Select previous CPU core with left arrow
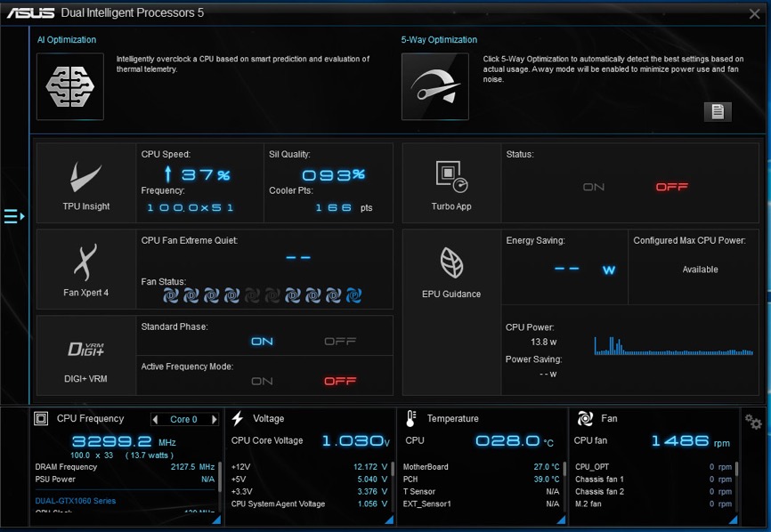Viewport: 771px width, 532px height. tap(156, 420)
